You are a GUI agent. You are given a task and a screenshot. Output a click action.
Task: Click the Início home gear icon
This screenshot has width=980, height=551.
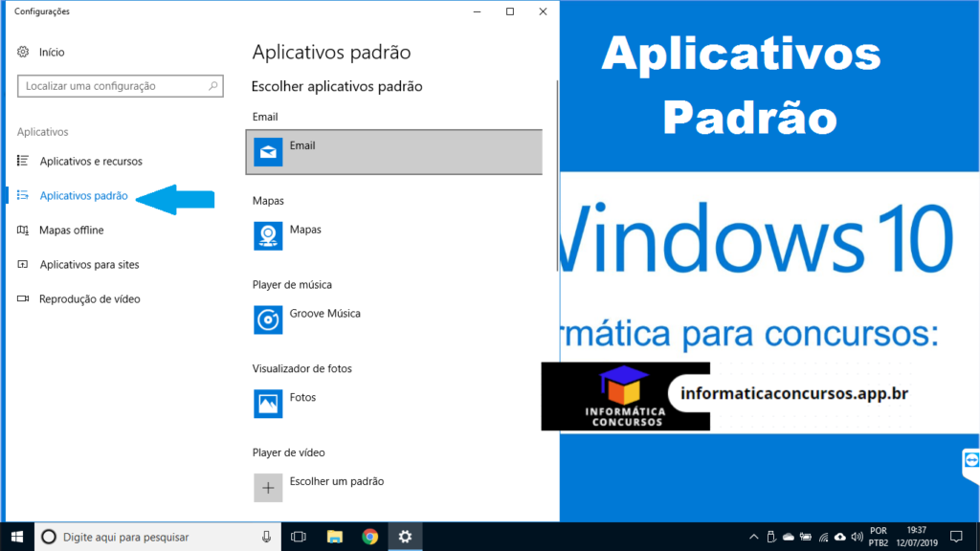tap(24, 52)
